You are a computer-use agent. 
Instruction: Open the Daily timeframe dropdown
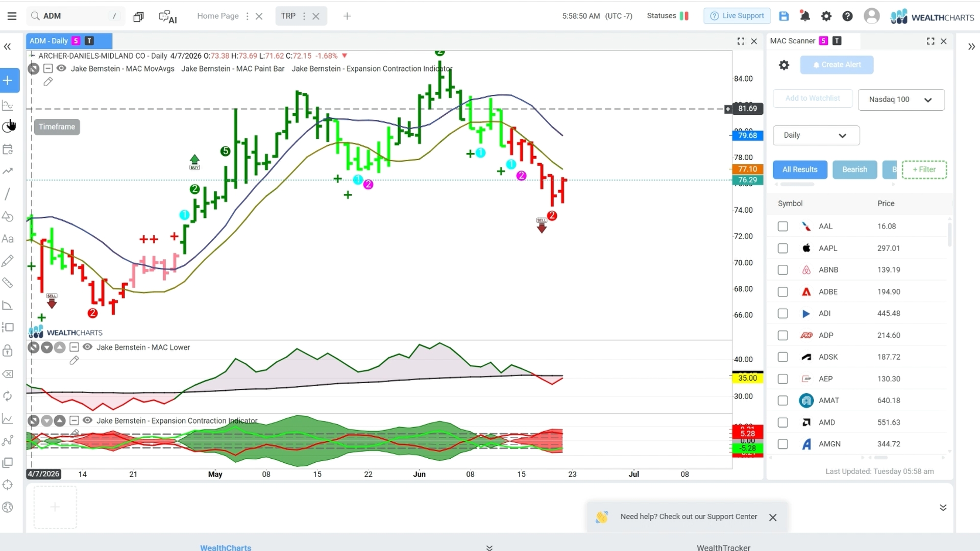[x=816, y=135]
